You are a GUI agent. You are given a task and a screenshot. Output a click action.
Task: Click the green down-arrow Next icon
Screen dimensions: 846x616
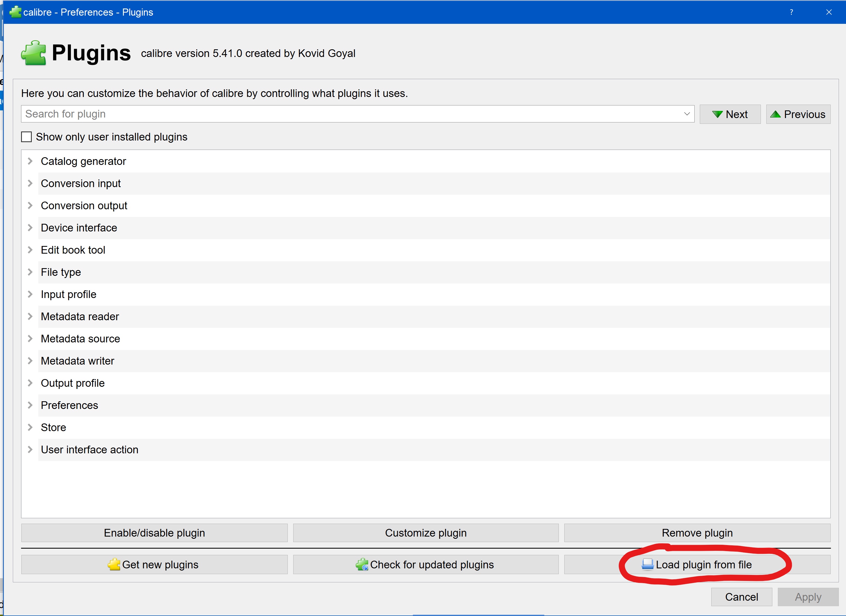(717, 114)
